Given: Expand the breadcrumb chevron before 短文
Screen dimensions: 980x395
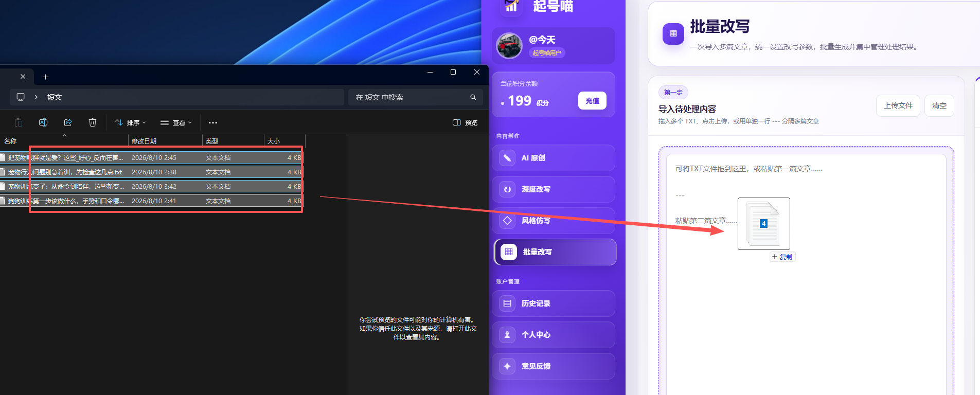Looking at the screenshot, I should pyautogui.click(x=36, y=97).
